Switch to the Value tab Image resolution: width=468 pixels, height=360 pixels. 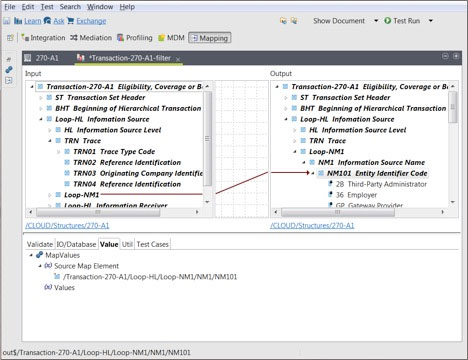click(x=109, y=244)
